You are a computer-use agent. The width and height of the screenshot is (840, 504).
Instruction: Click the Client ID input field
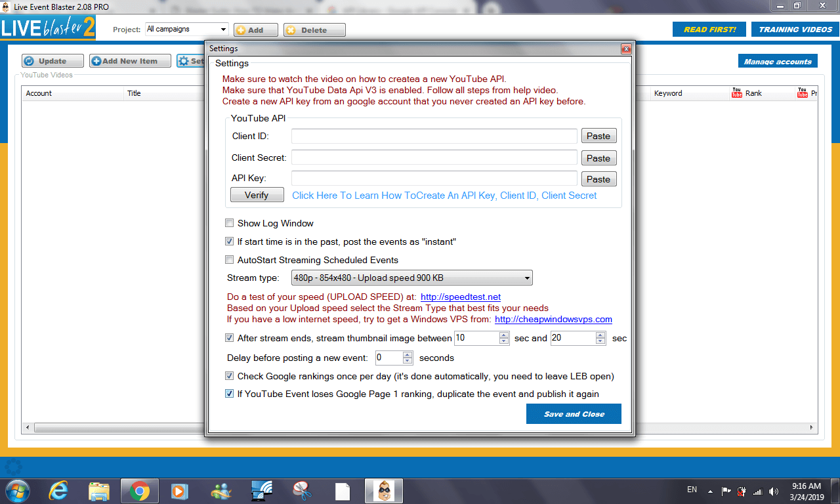(434, 136)
